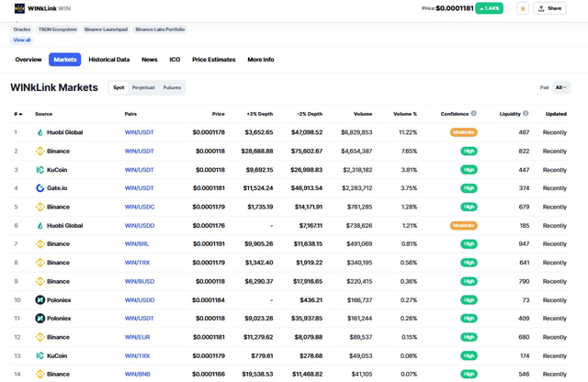Select the Markets tab
588x382 pixels.
pyautogui.click(x=65, y=60)
